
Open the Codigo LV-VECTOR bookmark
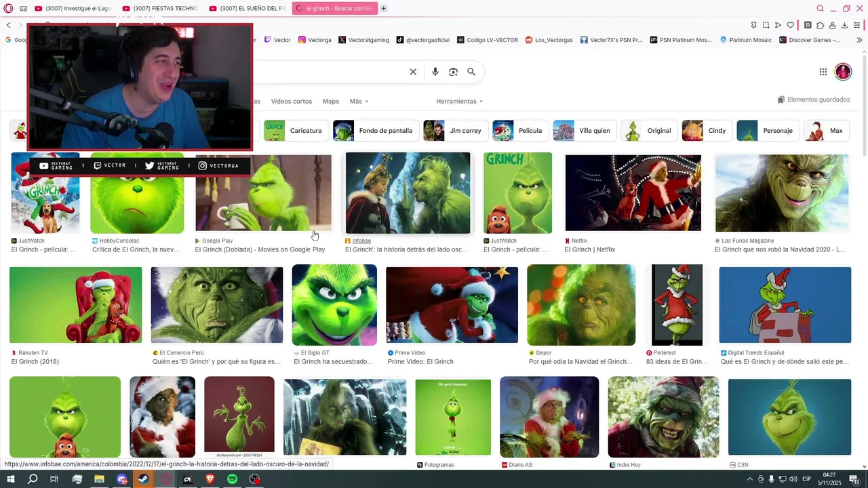(487, 40)
